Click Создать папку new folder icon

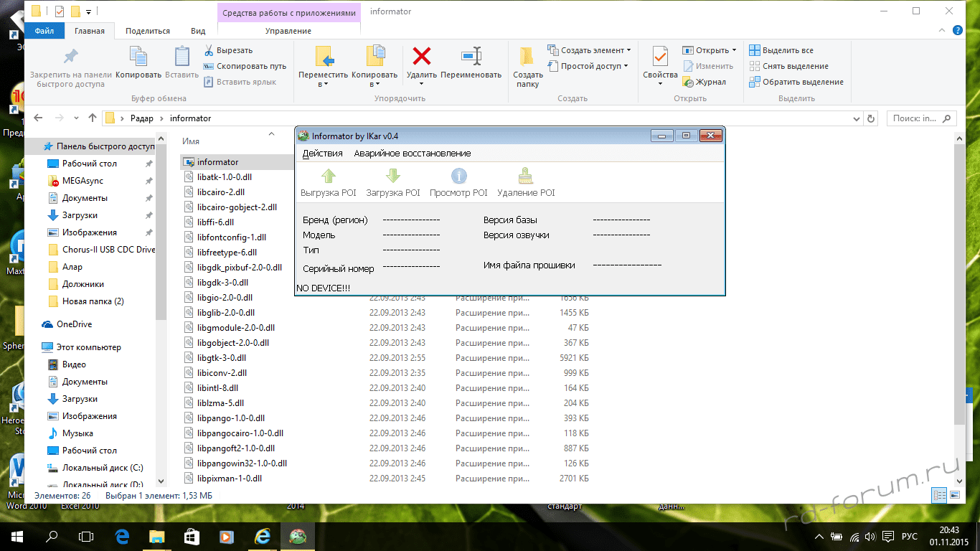coord(527,57)
